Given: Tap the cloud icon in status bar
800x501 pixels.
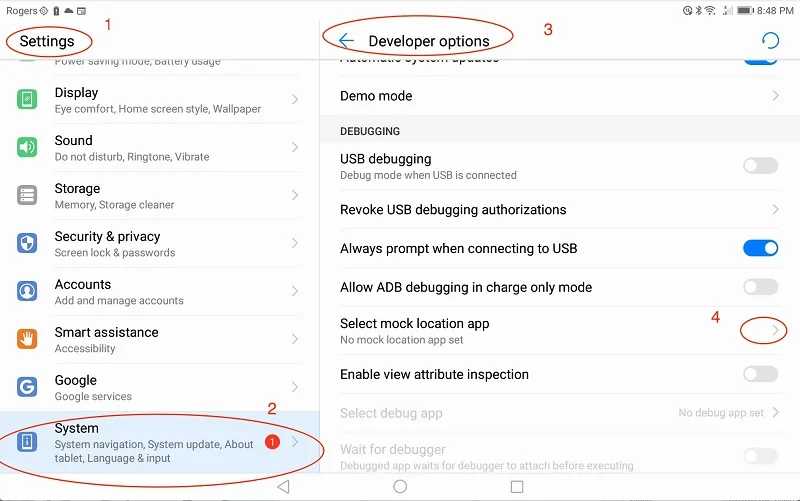Looking at the screenshot, I should [68, 11].
